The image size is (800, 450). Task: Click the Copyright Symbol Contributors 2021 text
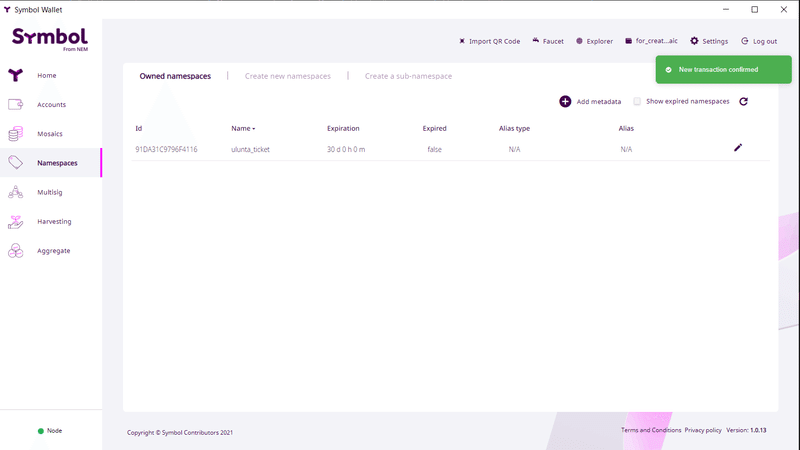(180, 433)
